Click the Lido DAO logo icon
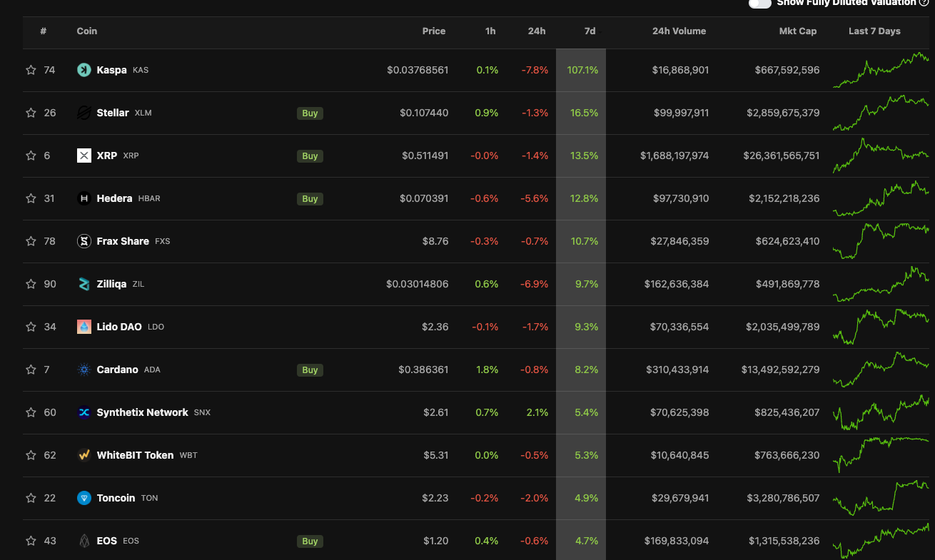The image size is (935, 560). click(x=84, y=327)
